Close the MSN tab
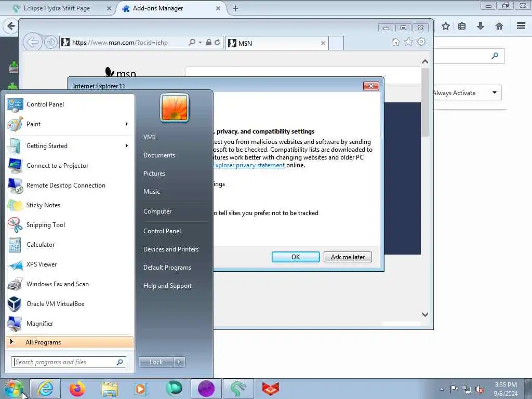The width and height of the screenshot is (532, 399). [323, 43]
